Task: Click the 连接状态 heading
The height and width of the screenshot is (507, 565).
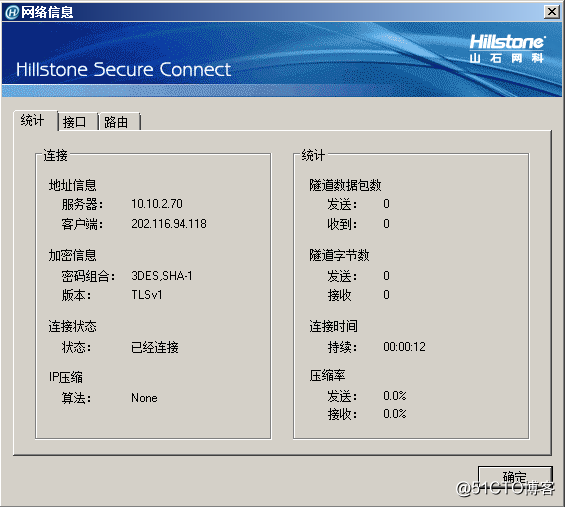Action: pos(72,326)
